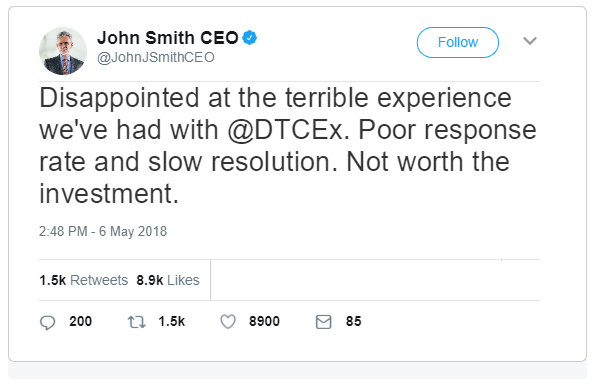The width and height of the screenshot is (615, 388).
Task: Click the blue verified badge
Action: pos(249,38)
